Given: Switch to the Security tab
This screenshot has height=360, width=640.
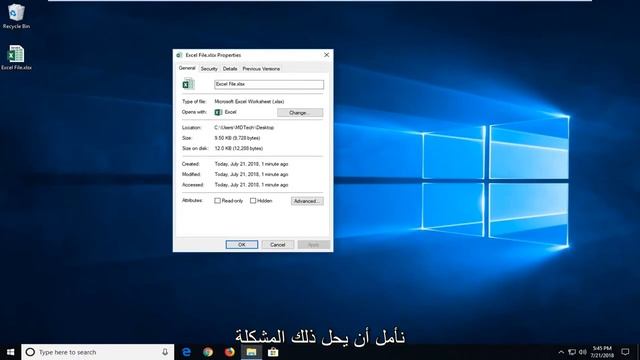Looking at the screenshot, I should click(x=209, y=69).
